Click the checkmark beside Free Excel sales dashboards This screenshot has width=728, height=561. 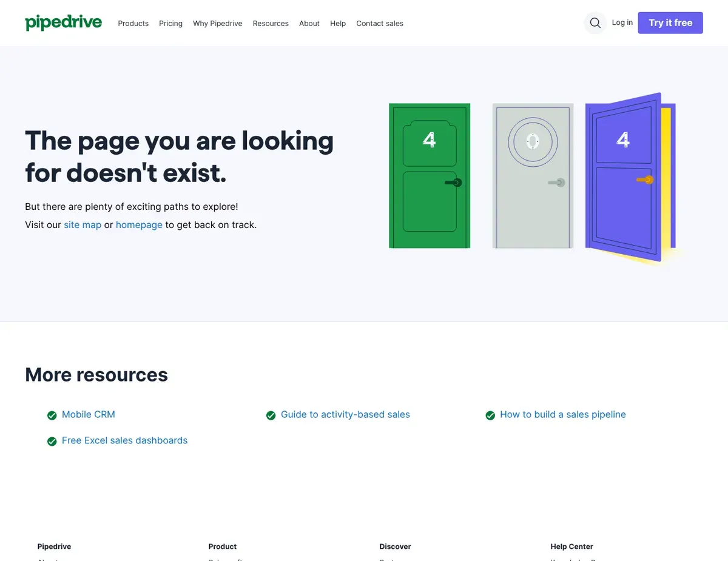tap(52, 441)
